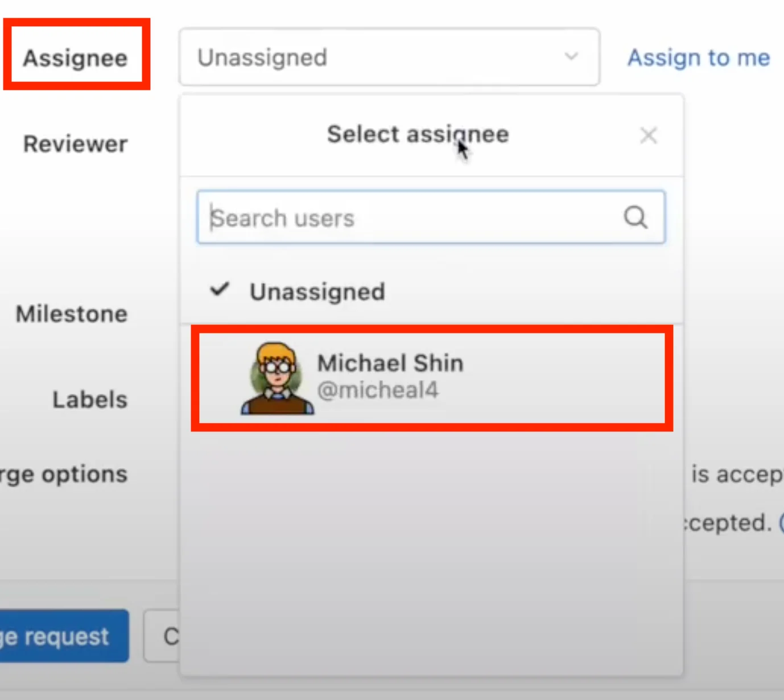Click the highlighted Assignee label

(x=75, y=57)
